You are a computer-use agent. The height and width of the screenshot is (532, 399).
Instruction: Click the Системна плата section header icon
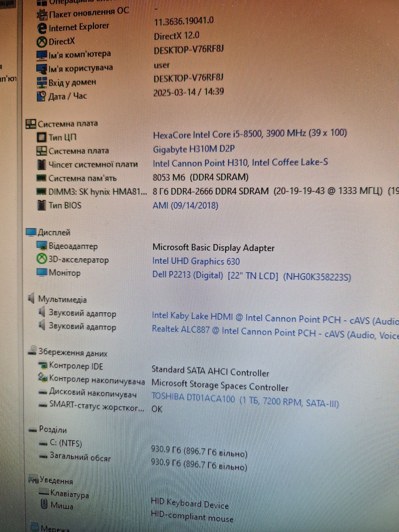point(31,124)
